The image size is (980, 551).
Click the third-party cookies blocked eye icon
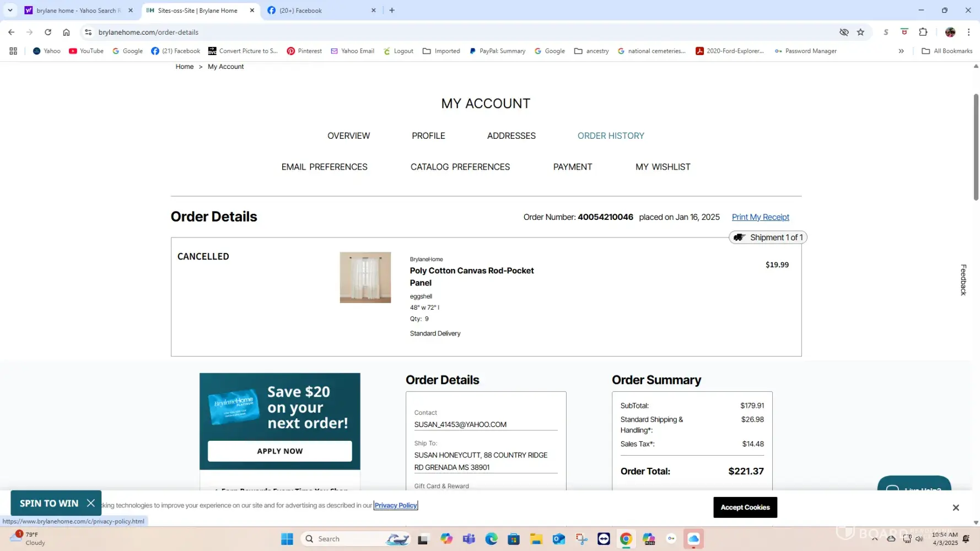coord(844,32)
